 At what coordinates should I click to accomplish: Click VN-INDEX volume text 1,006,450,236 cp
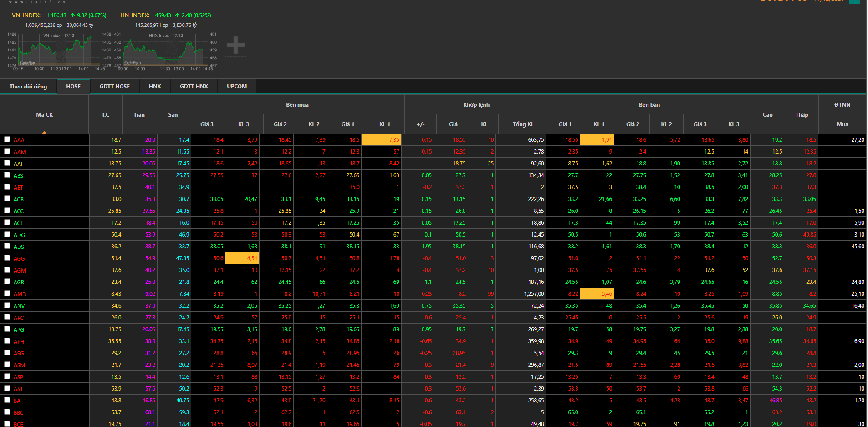point(44,25)
